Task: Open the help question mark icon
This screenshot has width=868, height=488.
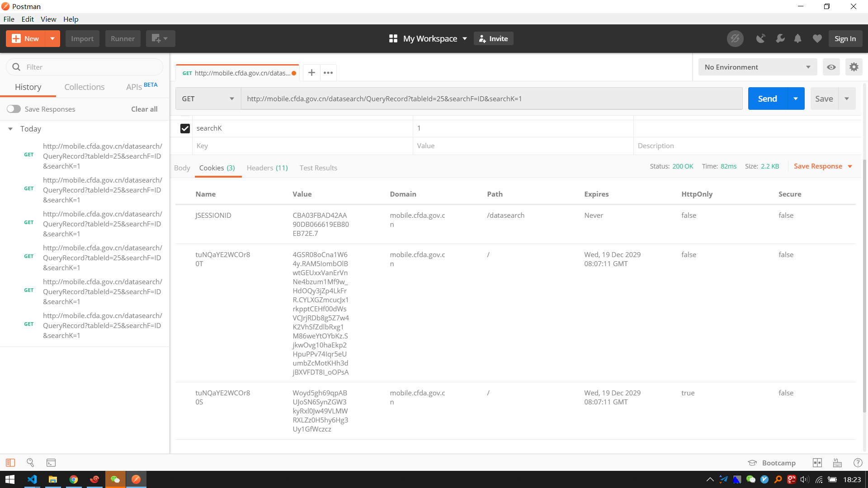Action: [858, 463]
